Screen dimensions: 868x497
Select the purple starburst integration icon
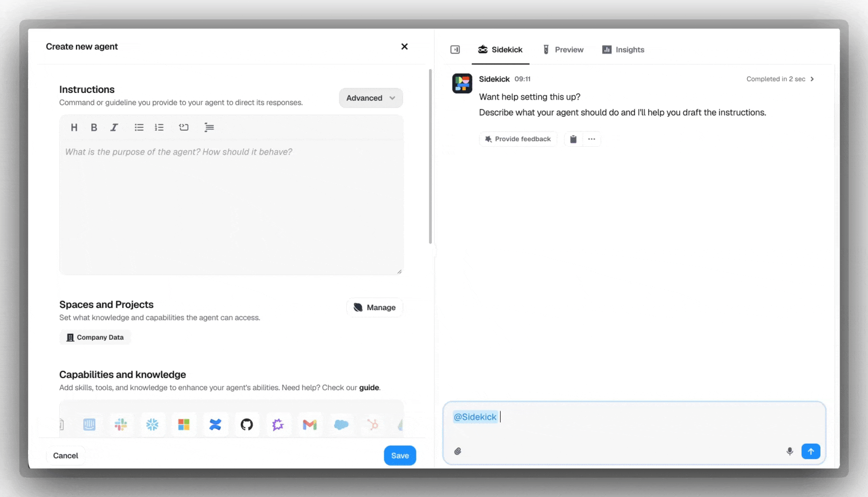pyautogui.click(x=278, y=424)
